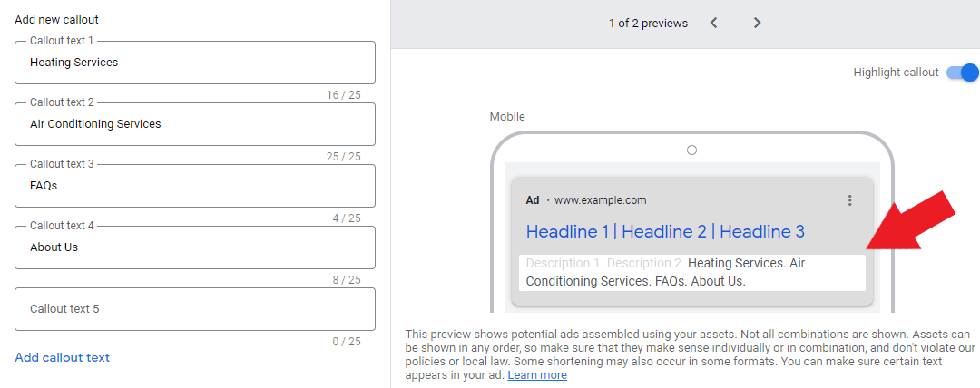Click the Ad badge in the preview

point(533,200)
